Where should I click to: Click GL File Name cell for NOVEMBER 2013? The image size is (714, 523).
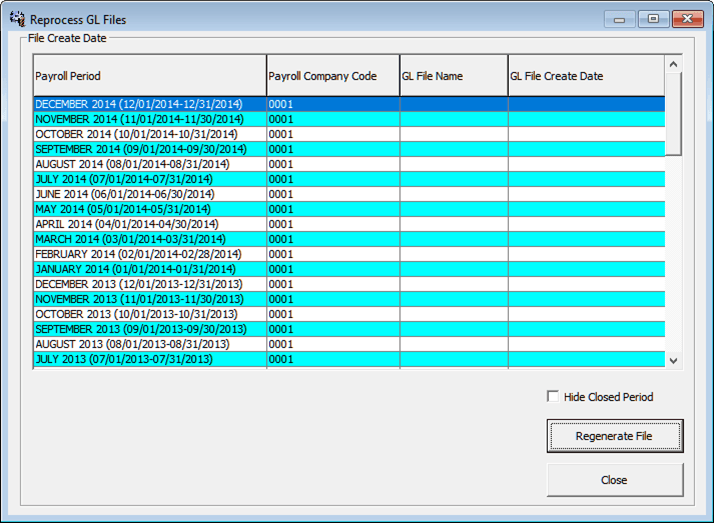(x=454, y=300)
